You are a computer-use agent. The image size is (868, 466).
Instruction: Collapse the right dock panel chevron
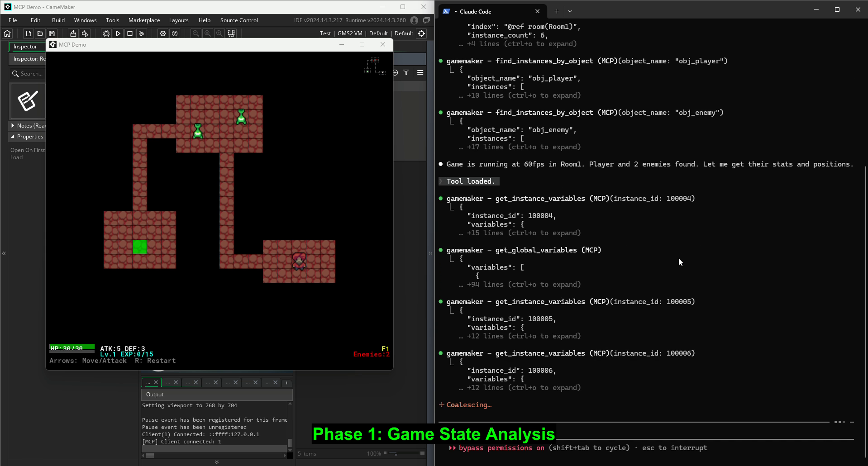pos(430,253)
